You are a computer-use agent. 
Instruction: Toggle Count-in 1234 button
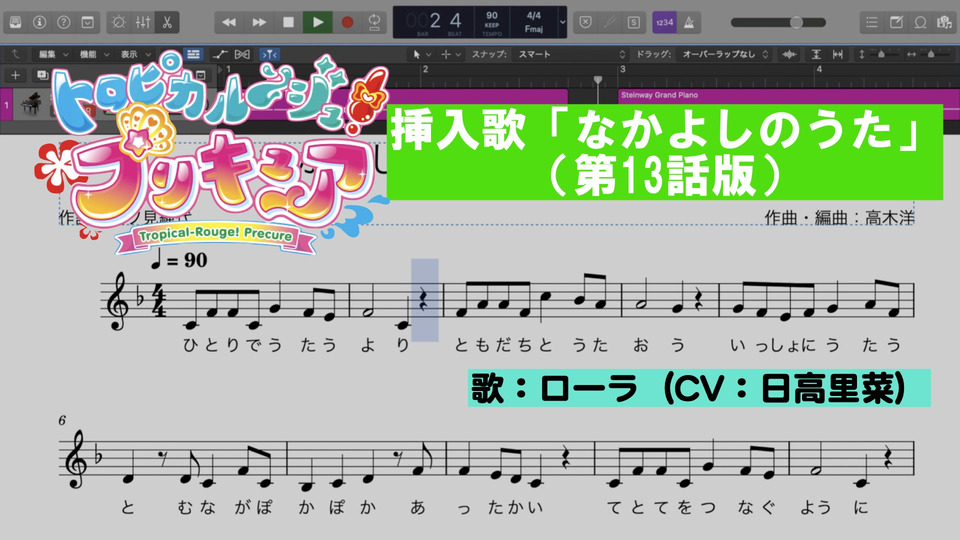click(664, 23)
